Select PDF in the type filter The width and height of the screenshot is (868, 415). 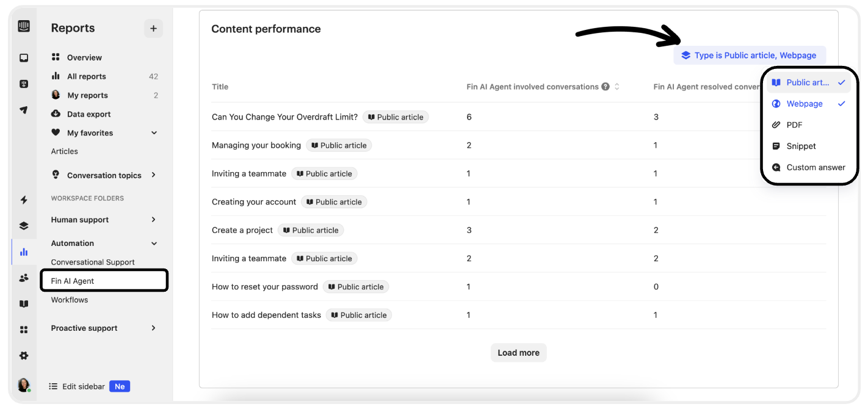click(x=808, y=125)
